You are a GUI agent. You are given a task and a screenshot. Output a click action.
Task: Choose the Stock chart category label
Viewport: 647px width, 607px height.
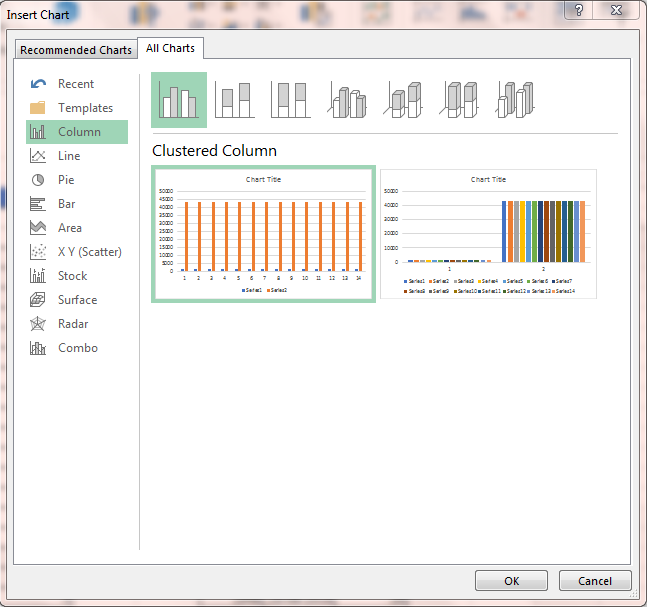[x=73, y=276]
